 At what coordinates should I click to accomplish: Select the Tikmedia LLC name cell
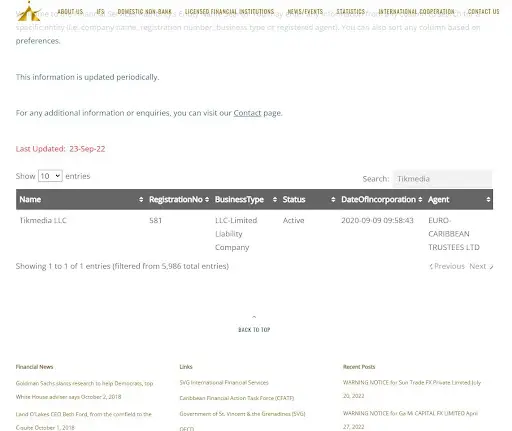coord(43,220)
